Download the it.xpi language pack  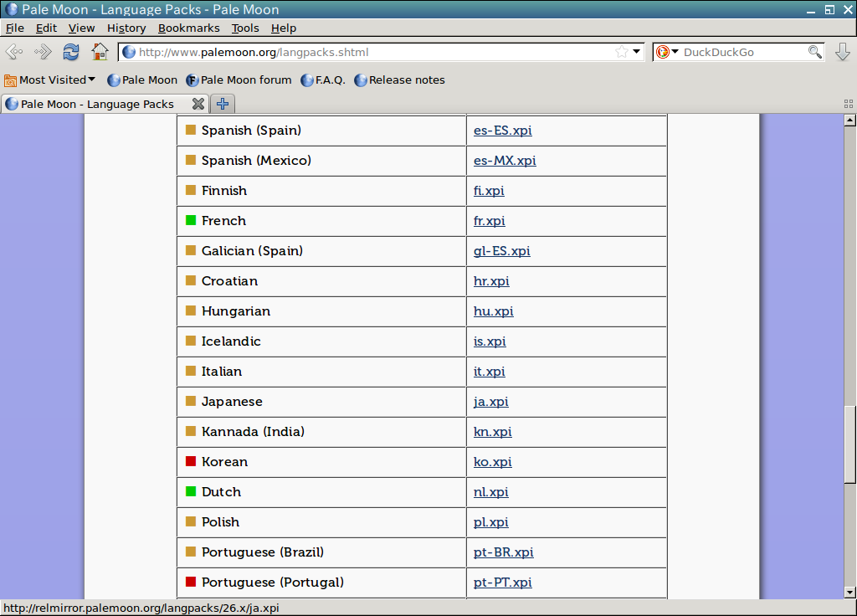coord(489,371)
